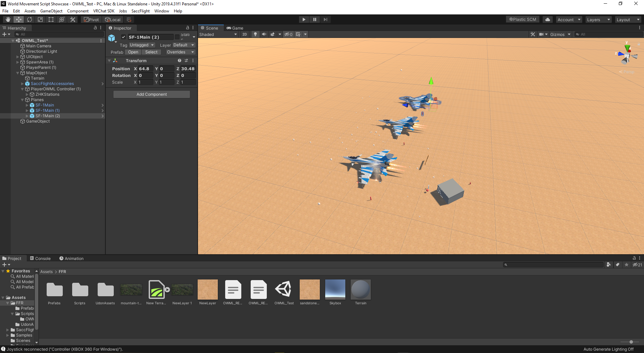The height and width of the screenshot is (353, 644).
Task: Open Layer dropdown showing Default
Action: pos(184,45)
